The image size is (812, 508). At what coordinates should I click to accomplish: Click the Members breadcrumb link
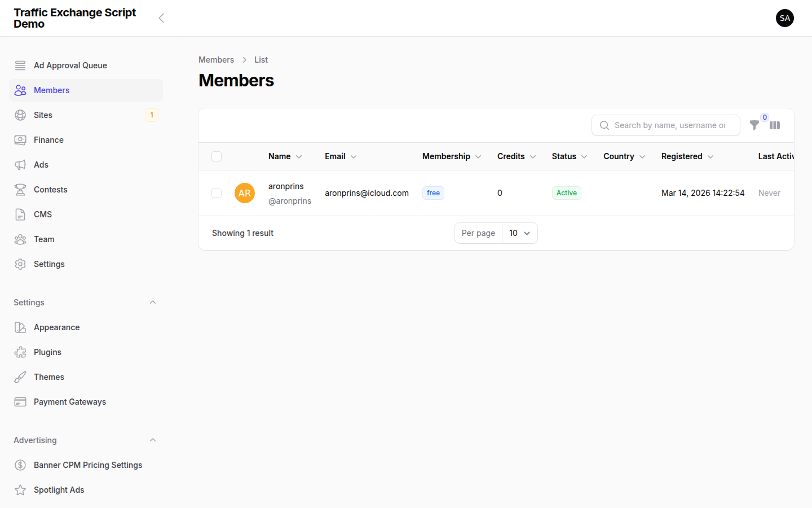pyautogui.click(x=216, y=59)
